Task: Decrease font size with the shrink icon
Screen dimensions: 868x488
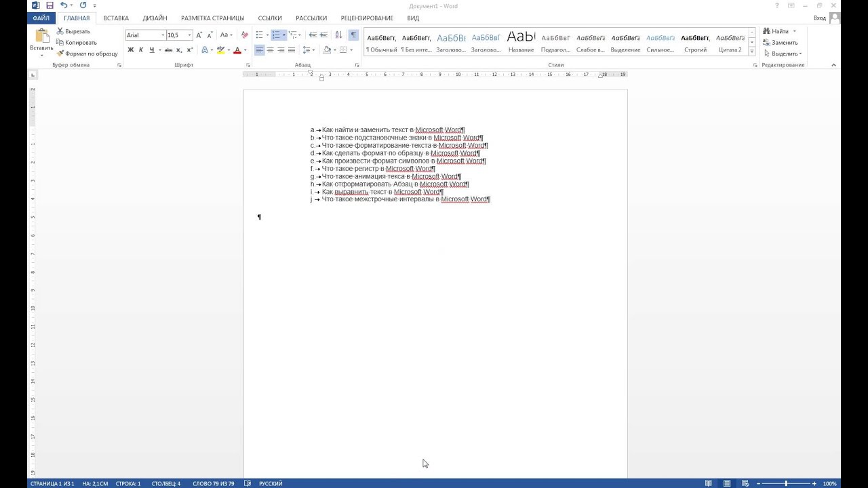Action: click(x=210, y=35)
